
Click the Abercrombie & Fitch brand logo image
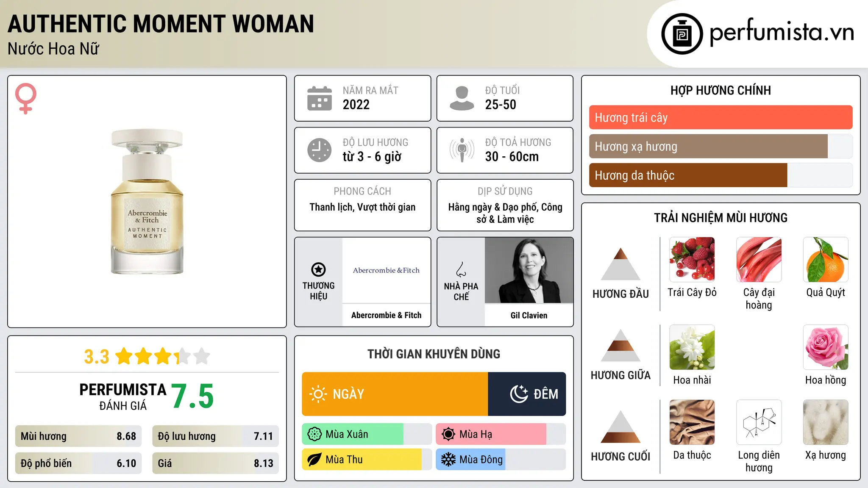[386, 270]
